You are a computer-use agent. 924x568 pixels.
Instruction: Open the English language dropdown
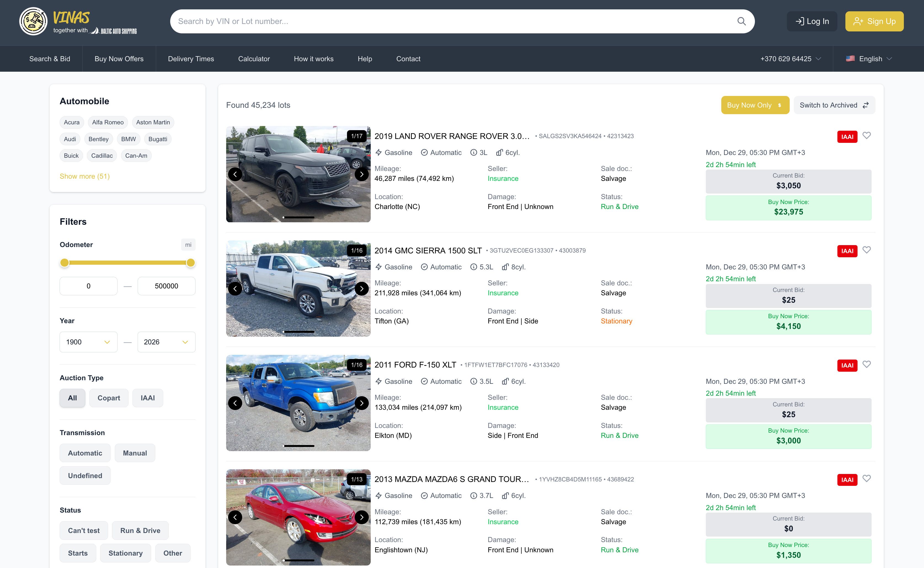click(869, 59)
